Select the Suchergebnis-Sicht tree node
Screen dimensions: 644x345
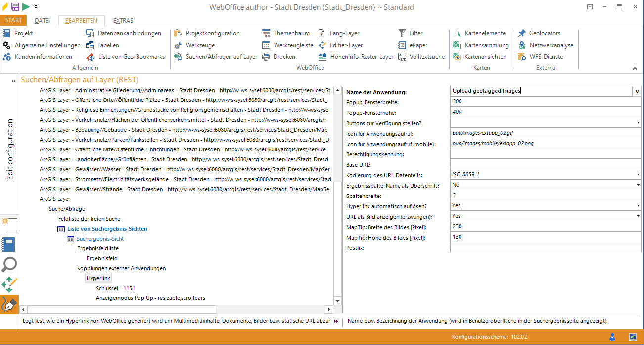tap(100, 239)
